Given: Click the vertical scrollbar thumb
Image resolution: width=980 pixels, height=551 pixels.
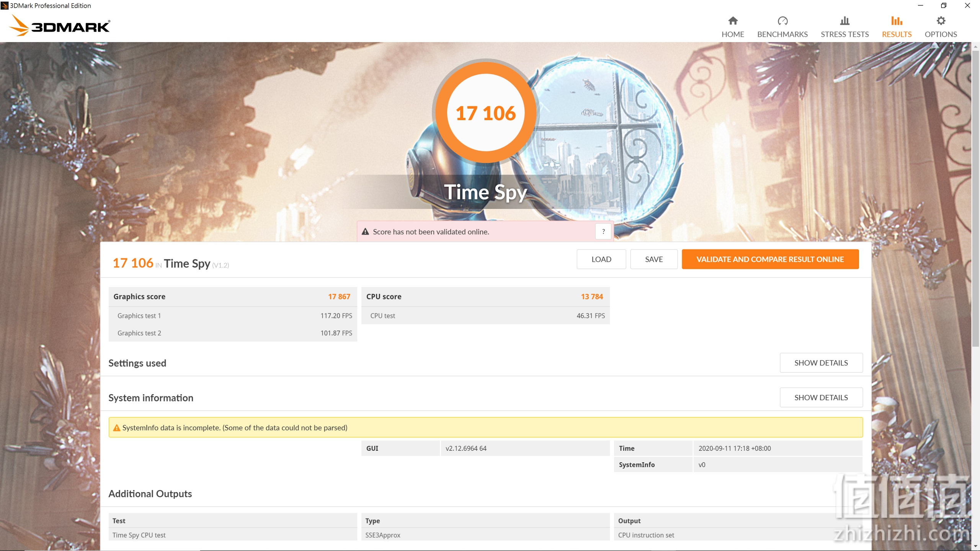Looking at the screenshot, I should click(x=975, y=199).
